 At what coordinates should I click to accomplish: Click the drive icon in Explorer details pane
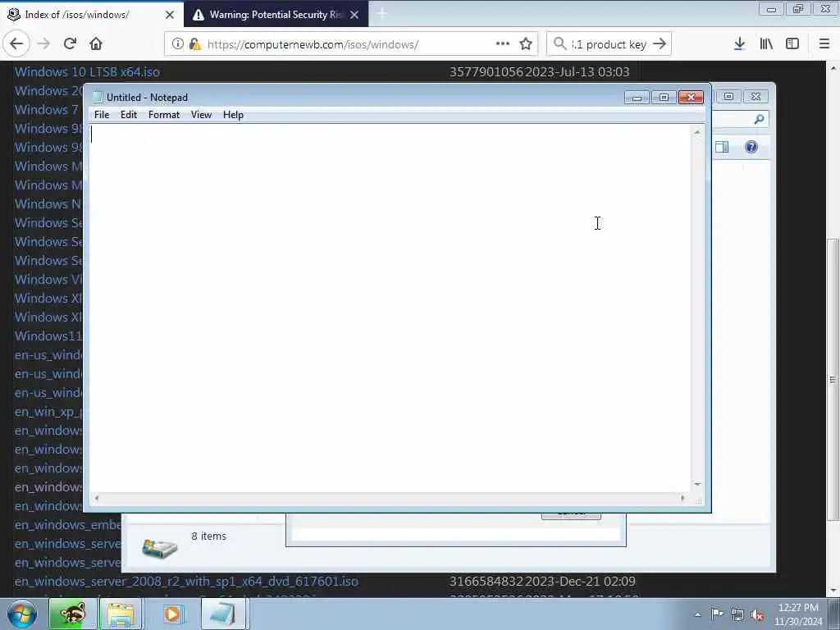click(160, 548)
